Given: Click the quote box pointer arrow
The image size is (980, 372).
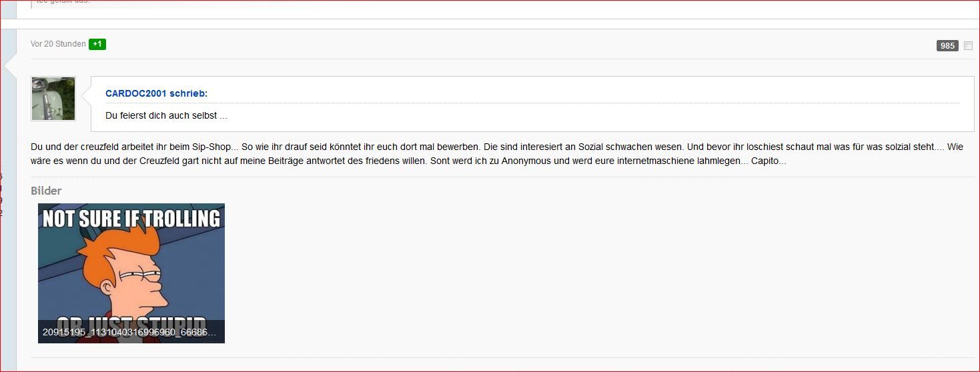Looking at the screenshot, I should (86, 98).
